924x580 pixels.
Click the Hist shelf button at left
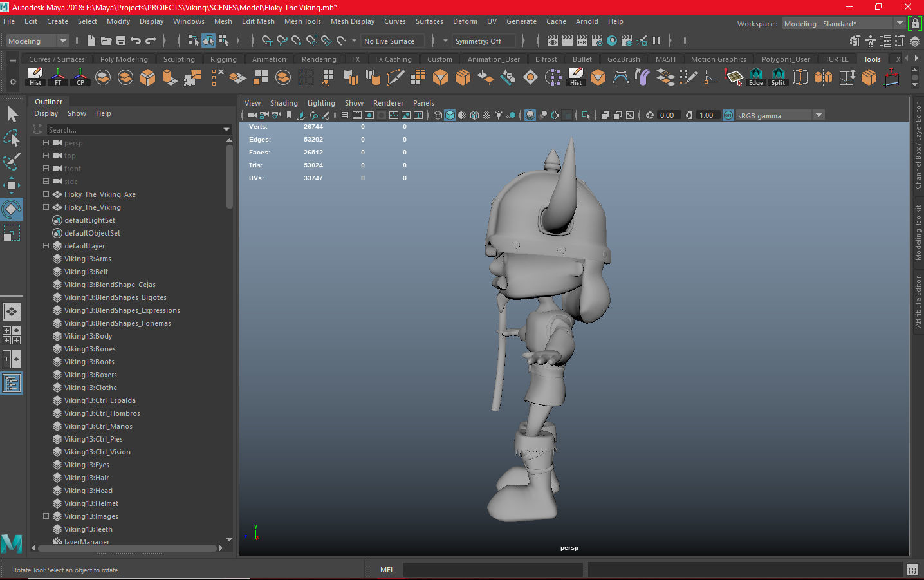pos(35,77)
